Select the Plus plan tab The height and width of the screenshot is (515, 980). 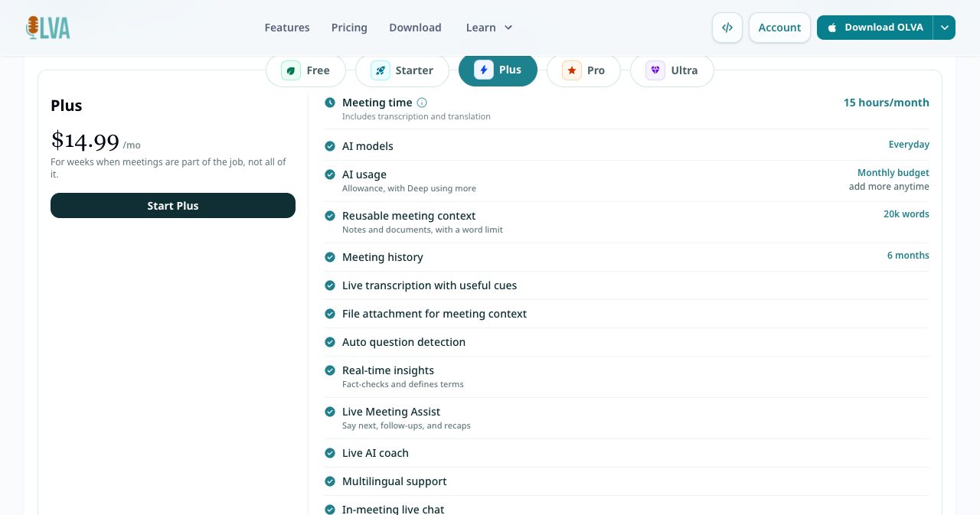498,70
